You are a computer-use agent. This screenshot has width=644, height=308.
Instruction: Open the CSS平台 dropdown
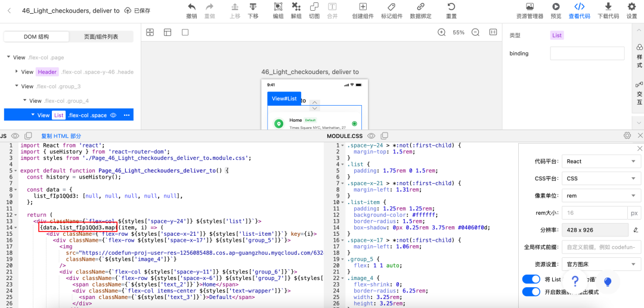pyautogui.click(x=601, y=178)
